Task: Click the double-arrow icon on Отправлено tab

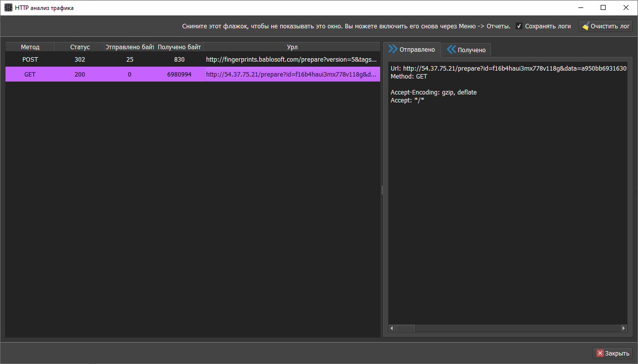Action: [x=393, y=49]
